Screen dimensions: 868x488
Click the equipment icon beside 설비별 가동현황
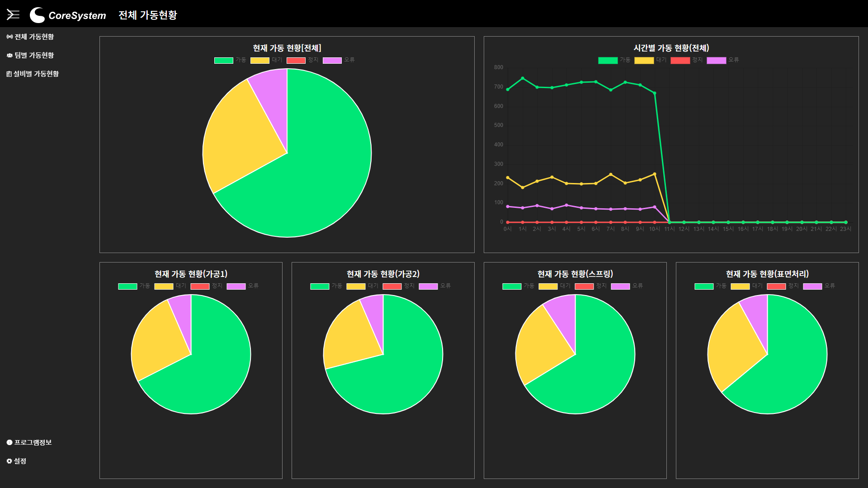[9, 74]
